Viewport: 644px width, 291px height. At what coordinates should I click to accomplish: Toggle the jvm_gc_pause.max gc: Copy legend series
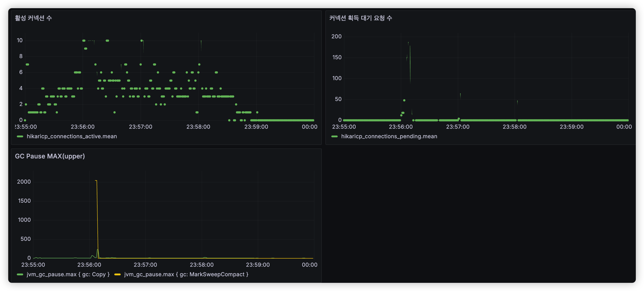point(68,274)
